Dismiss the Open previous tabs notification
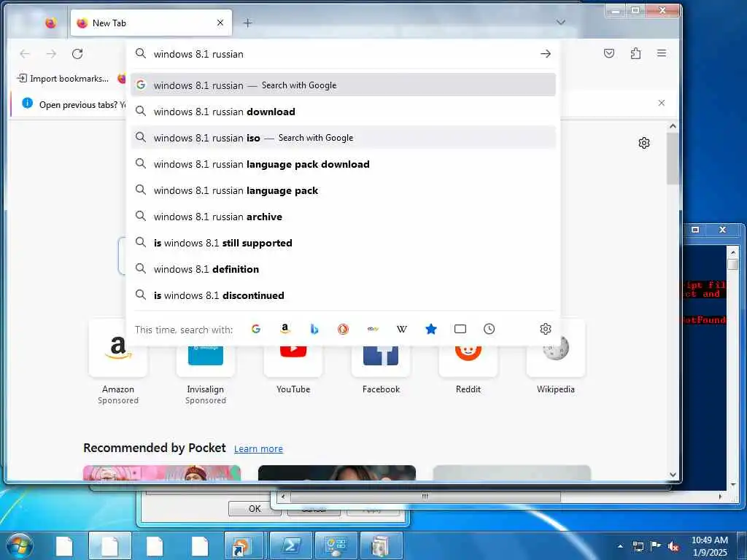747x560 pixels. click(661, 103)
